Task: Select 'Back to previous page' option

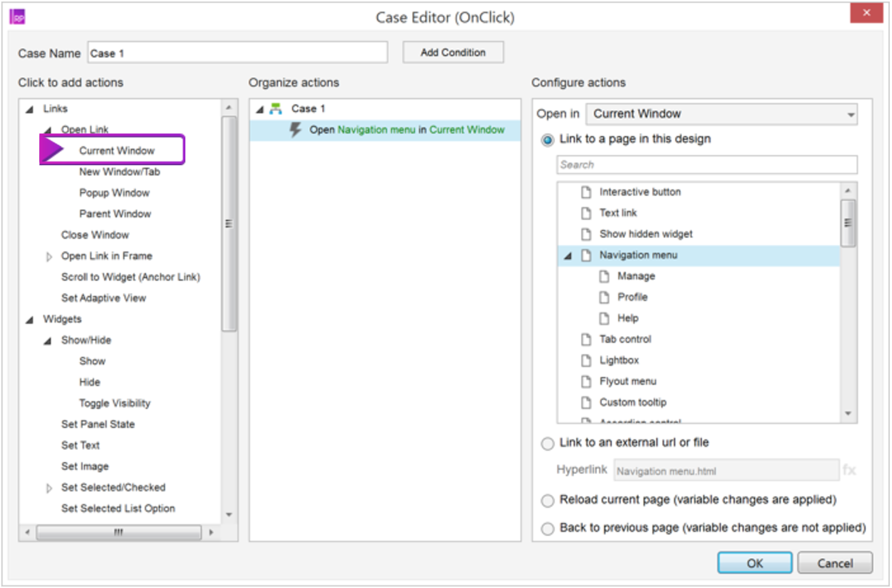Action: 548,528
